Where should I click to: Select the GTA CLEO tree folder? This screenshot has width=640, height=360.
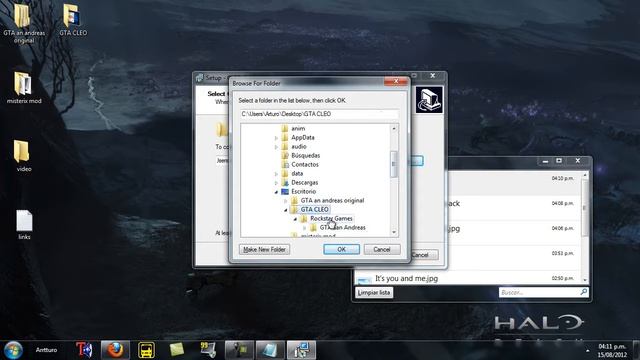314,209
